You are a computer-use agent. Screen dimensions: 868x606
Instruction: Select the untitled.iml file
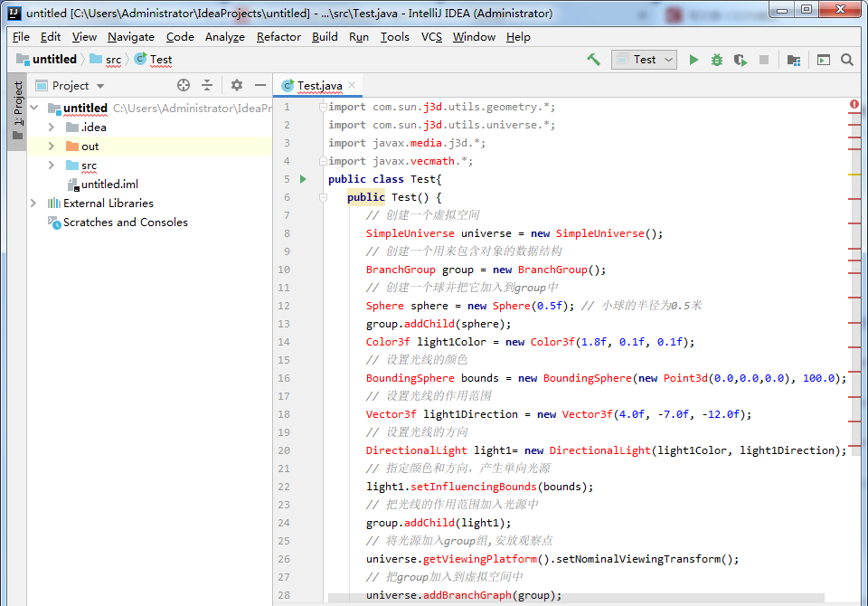click(x=110, y=184)
